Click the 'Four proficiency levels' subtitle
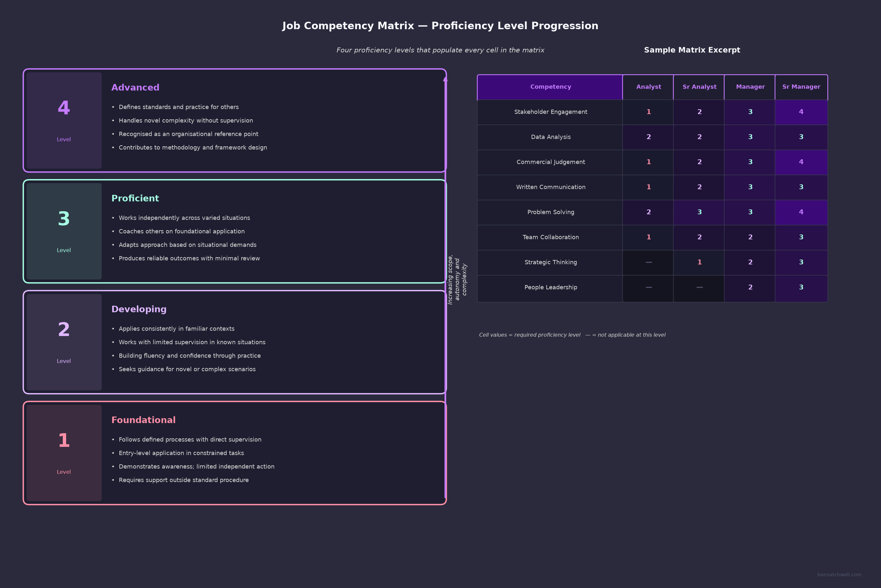Viewport: 881px width, 588px height. point(440,50)
